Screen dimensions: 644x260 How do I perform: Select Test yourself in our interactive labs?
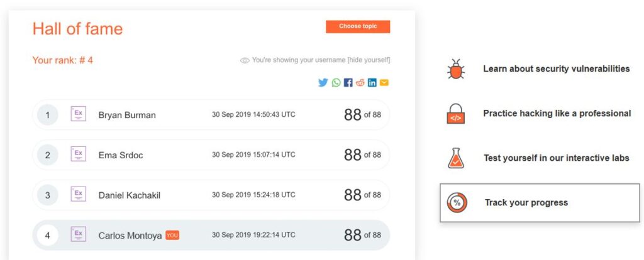click(x=556, y=158)
